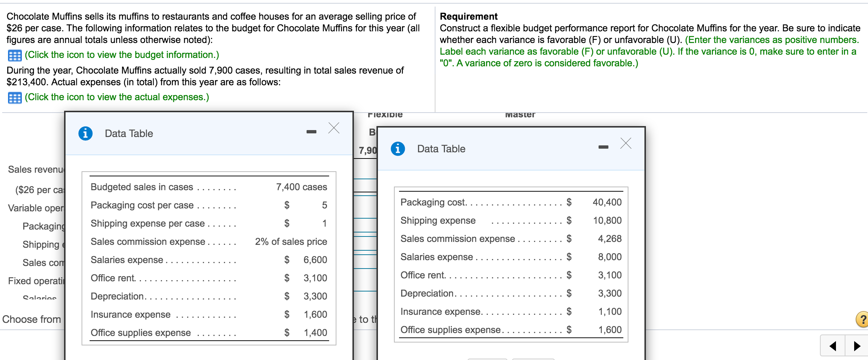This screenshot has width=868, height=360.
Task: Select 'Packaging cost per case' label
Action: (142, 205)
